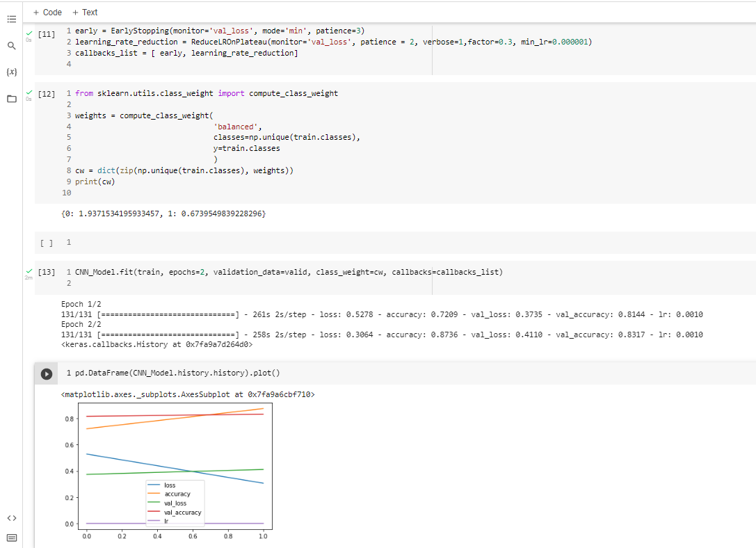The height and width of the screenshot is (548, 756).
Task: Add a new text cell
Action: pos(83,12)
